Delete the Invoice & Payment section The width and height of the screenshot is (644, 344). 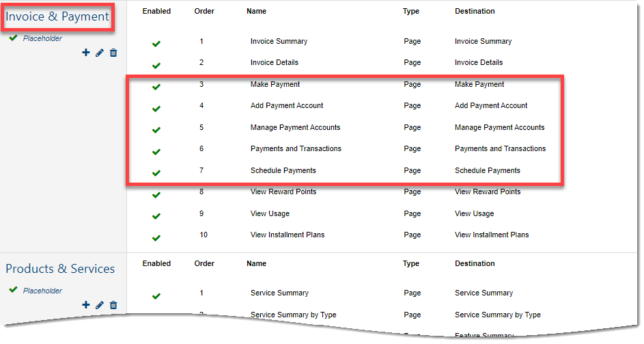pyautogui.click(x=113, y=53)
